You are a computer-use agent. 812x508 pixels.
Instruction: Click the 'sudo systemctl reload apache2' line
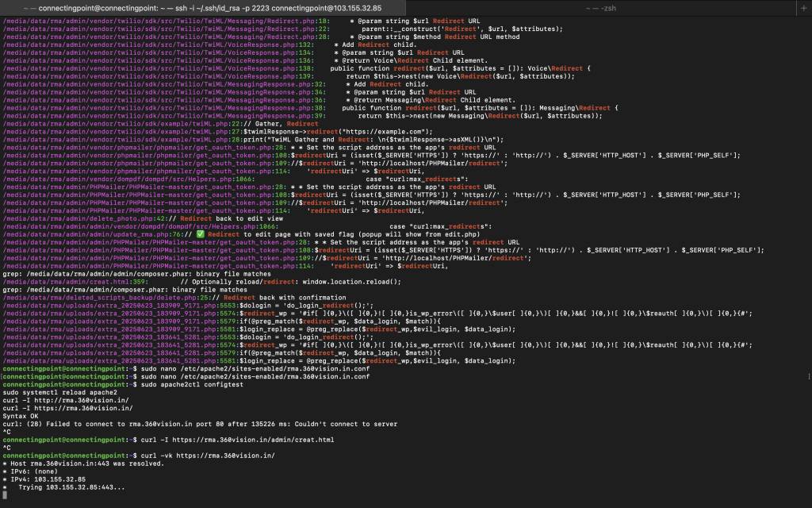click(59, 392)
